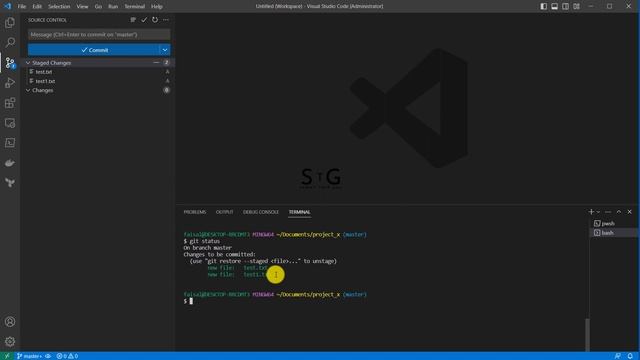Open the Selection menu
Screen dimensions: 640x360
(x=59, y=6)
